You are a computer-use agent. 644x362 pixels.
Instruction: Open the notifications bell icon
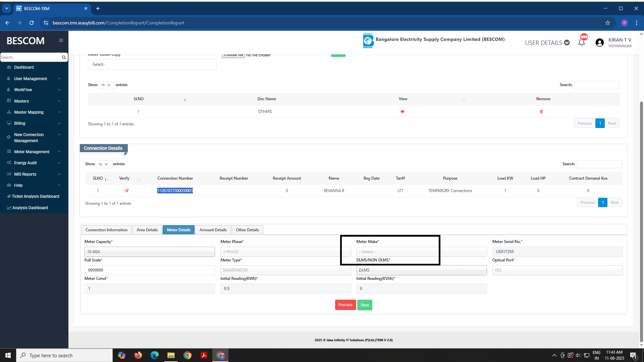click(x=581, y=43)
